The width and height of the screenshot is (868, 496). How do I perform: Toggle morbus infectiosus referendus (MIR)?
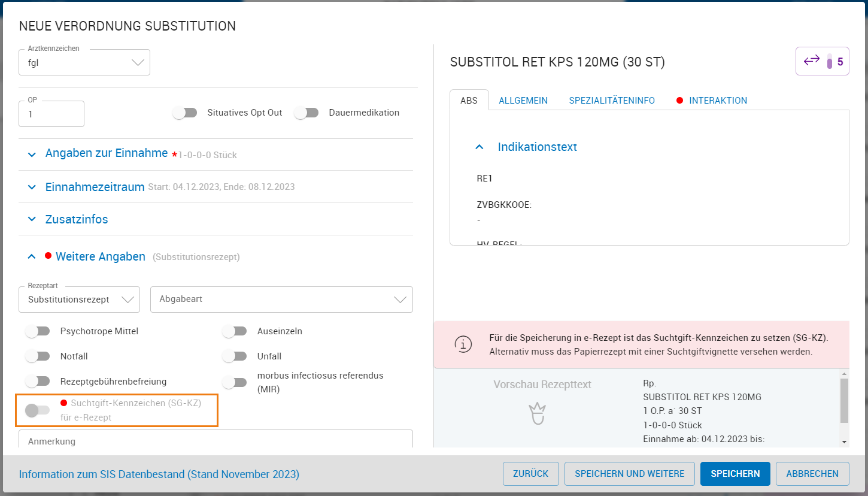[x=234, y=382]
